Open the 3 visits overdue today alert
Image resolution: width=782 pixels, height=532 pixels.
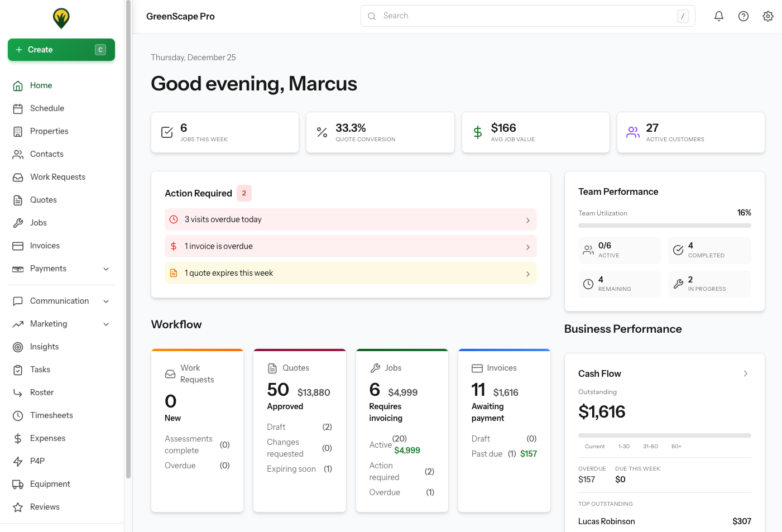[351, 219]
